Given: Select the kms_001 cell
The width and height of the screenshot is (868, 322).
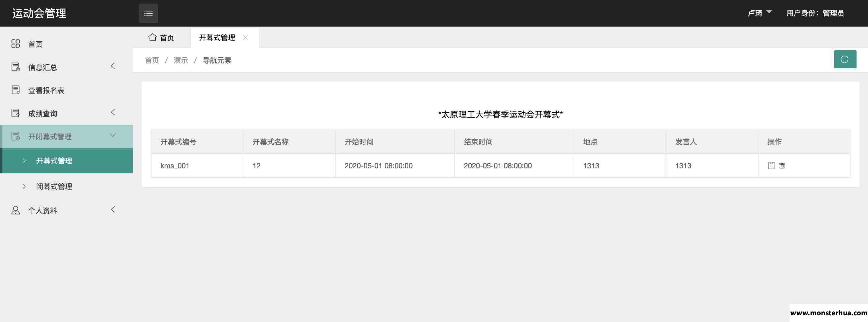Looking at the screenshot, I should coord(197,166).
